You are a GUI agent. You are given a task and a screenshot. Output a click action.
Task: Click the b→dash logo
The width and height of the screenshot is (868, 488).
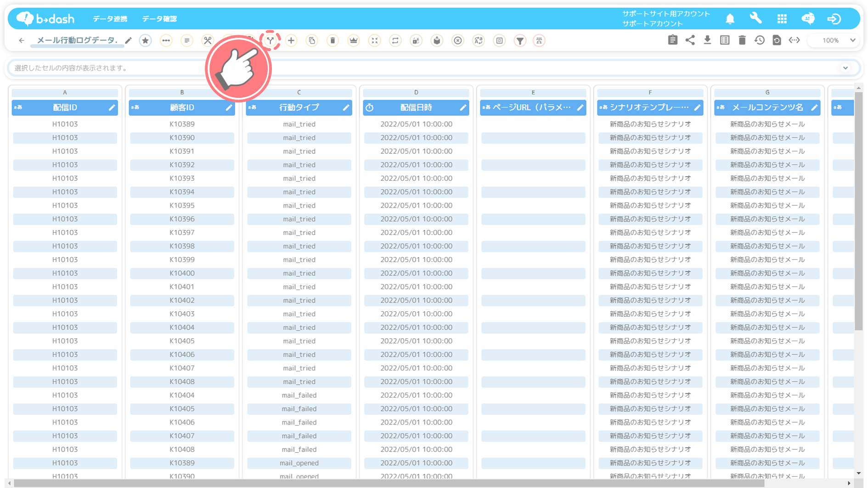pyautogui.click(x=45, y=18)
